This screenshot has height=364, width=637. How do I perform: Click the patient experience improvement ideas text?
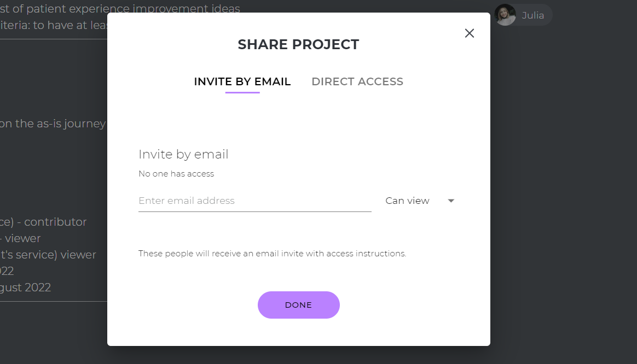click(120, 9)
